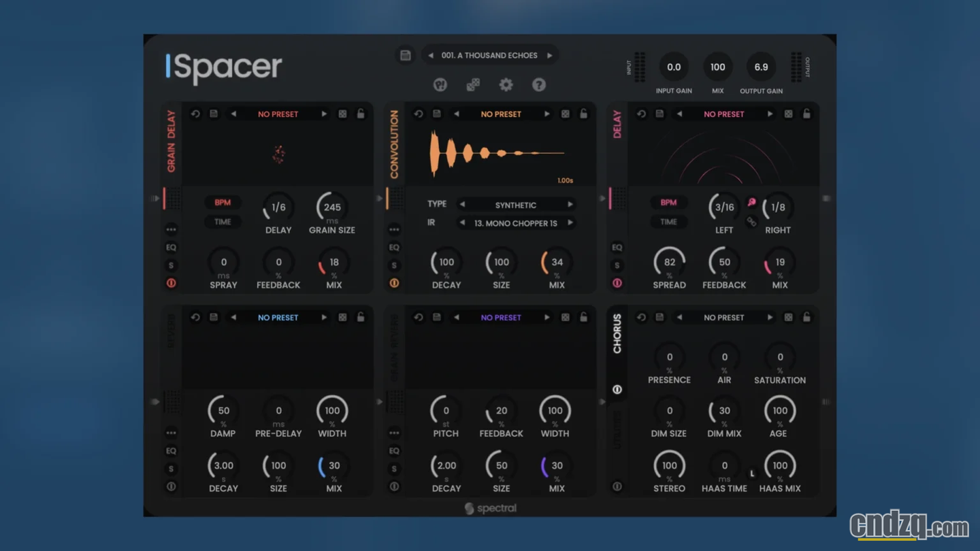980x551 pixels.
Task: Save the global preset with the disk icon
Action: (405, 55)
